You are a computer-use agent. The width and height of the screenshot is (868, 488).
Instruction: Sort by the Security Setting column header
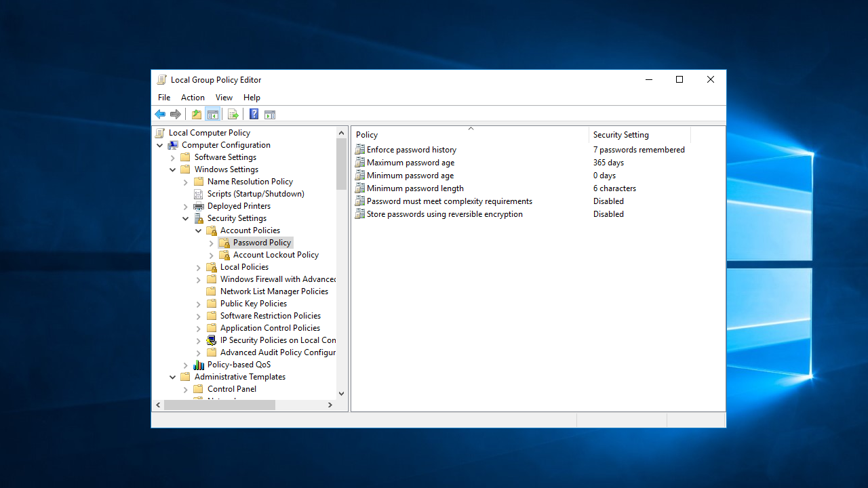point(620,135)
